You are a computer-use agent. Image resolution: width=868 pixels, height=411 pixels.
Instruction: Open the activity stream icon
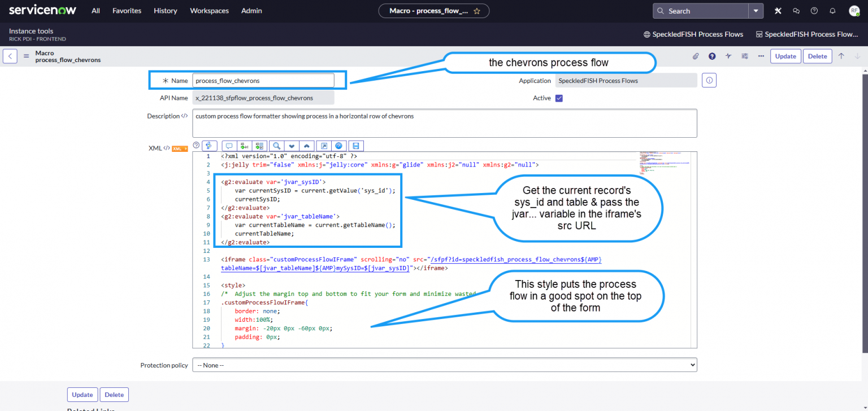pyautogui.click(x=728, y=56)
